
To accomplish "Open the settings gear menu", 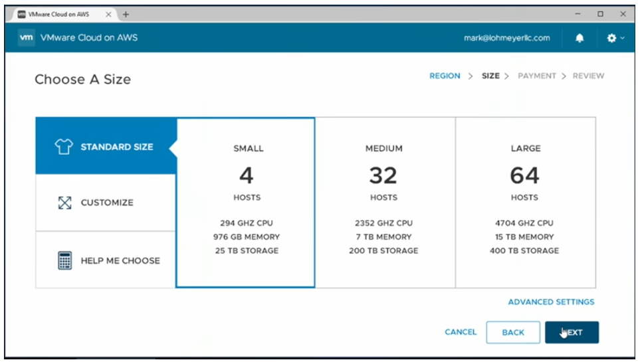I will click(611, 38).
